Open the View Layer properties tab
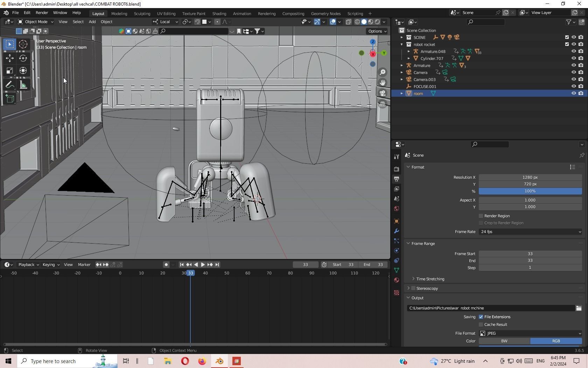 pos(396,189)
